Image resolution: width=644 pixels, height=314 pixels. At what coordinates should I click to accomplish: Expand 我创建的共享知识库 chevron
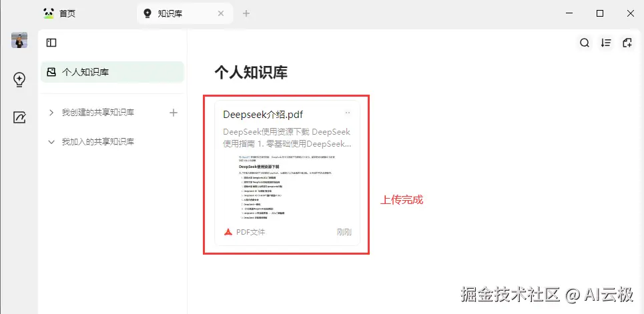pos(51,113)
